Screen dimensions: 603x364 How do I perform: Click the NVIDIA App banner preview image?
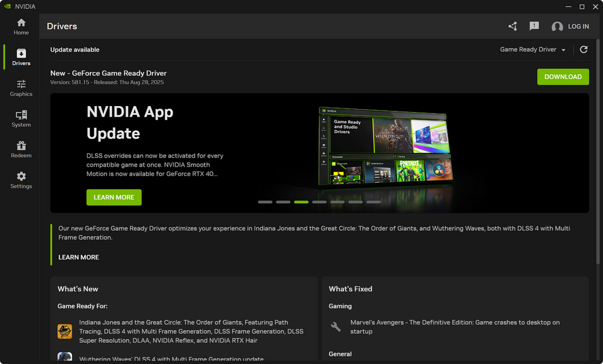point(385,146)
